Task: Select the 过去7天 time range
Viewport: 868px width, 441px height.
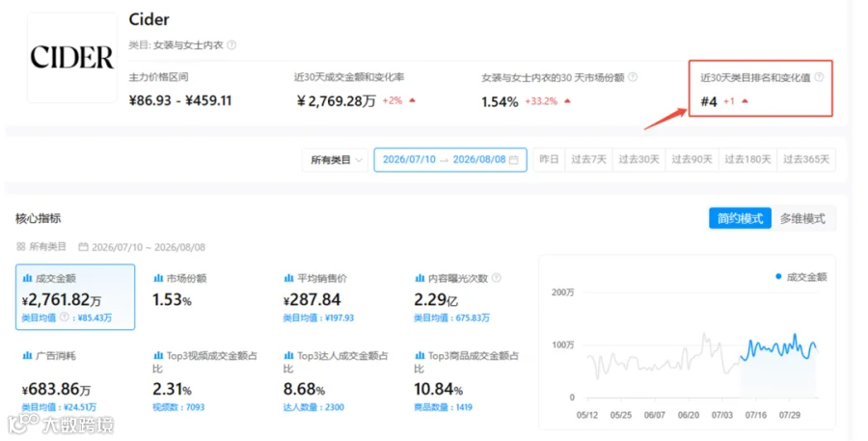Action: (x=588, y=159)
